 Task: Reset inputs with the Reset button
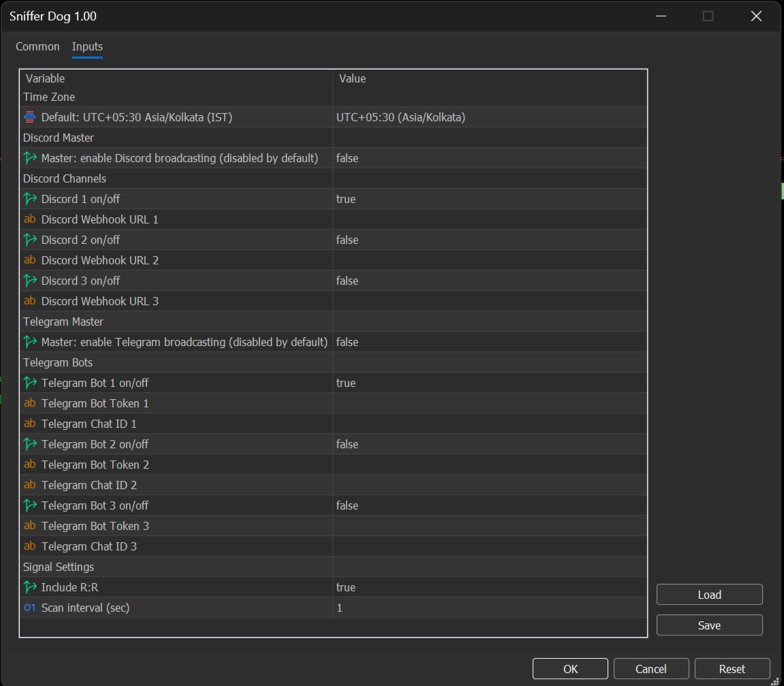pos(732,669)
